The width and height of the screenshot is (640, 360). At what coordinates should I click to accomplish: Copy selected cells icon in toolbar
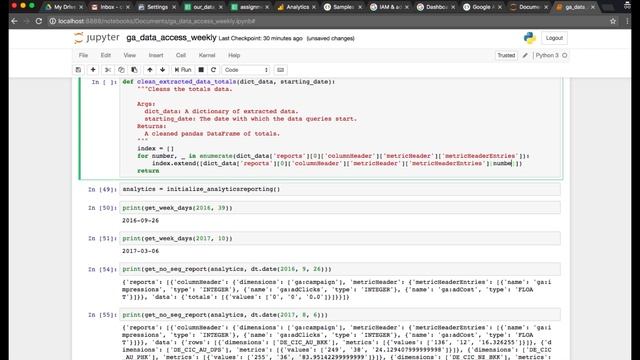pyautogui.click(x=121, y=70)
